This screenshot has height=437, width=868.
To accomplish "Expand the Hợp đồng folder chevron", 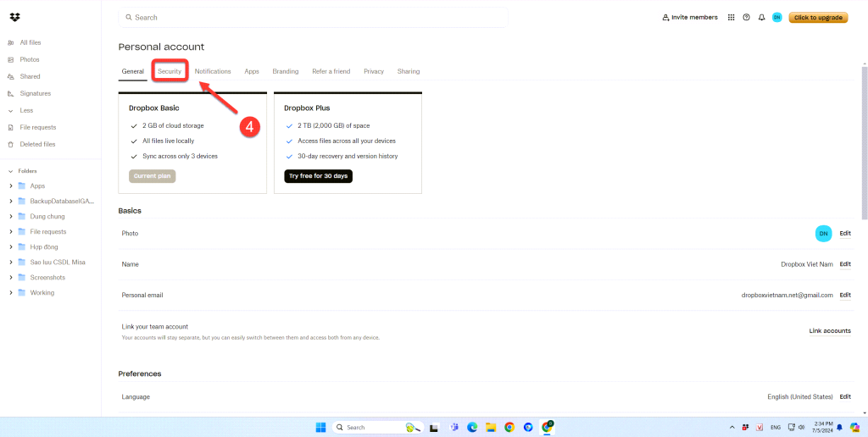I will click(11, 246).
